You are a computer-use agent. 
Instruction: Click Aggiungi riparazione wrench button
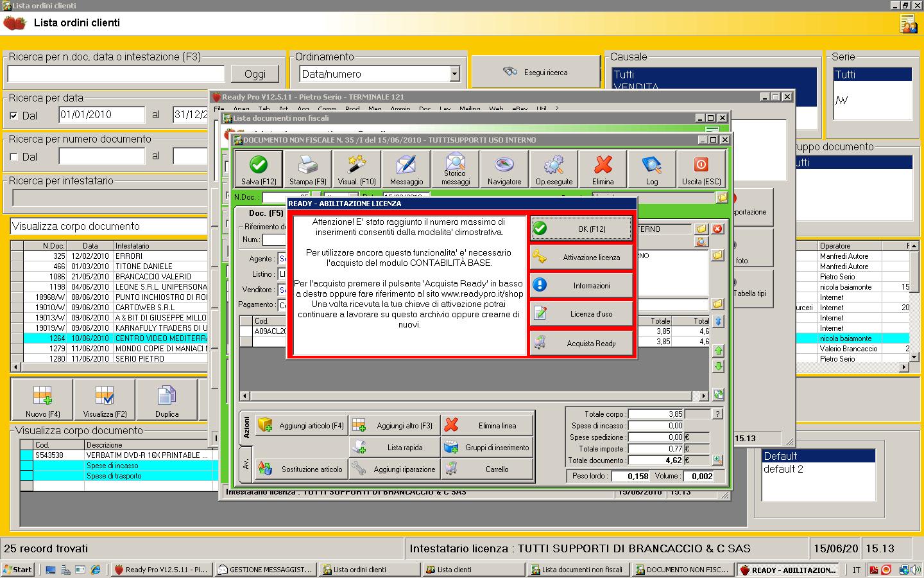point(395,469)
